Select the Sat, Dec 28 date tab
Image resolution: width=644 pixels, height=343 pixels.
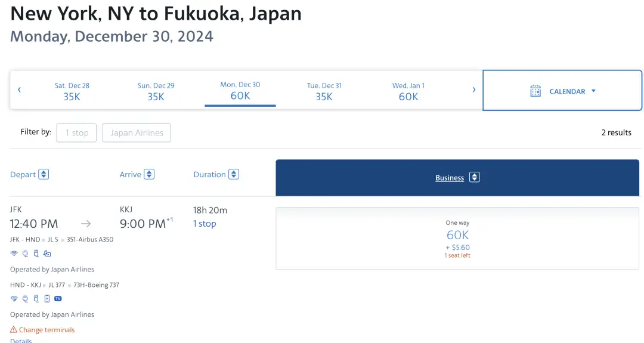click(x=72, y=91)
